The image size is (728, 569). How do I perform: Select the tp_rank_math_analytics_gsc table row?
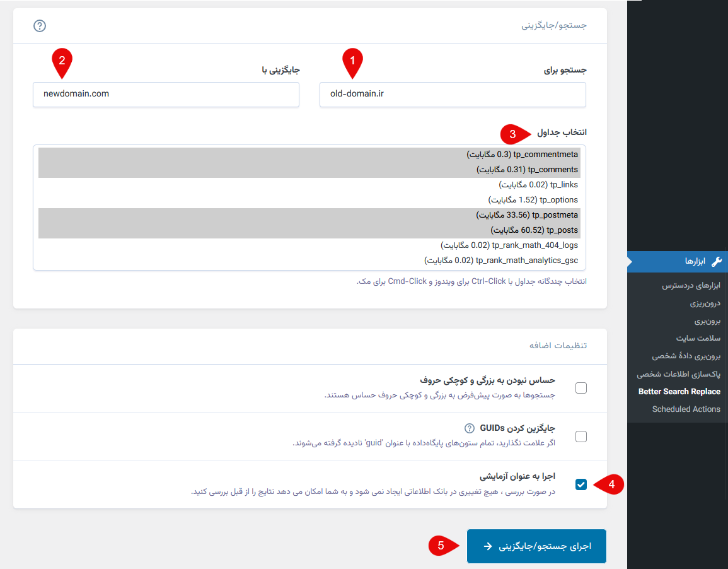click(309, 261)
